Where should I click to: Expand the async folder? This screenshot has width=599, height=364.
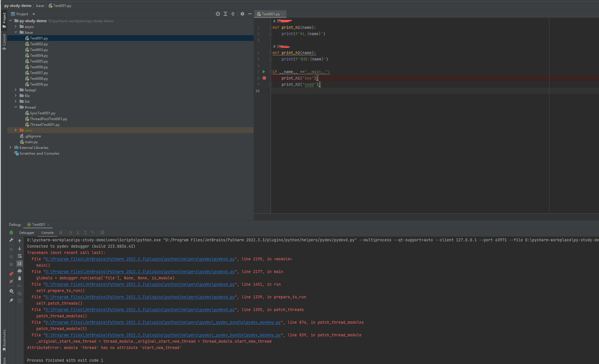(16, 26)
